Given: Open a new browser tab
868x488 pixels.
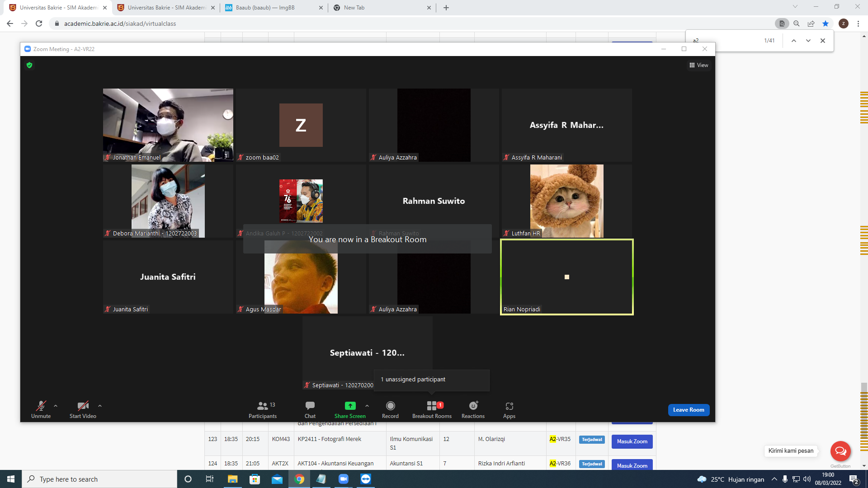Looking at the screenshot, I should (446, 8).
